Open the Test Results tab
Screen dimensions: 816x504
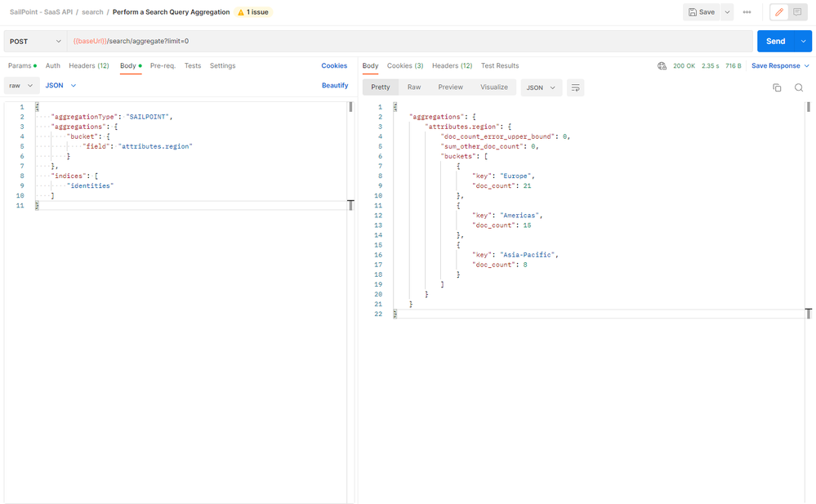[x=500, y=66]
